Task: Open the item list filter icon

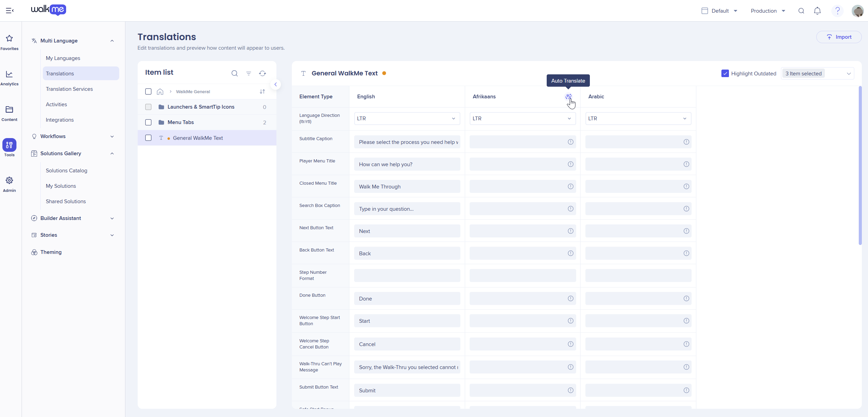Action: point(249,73)
